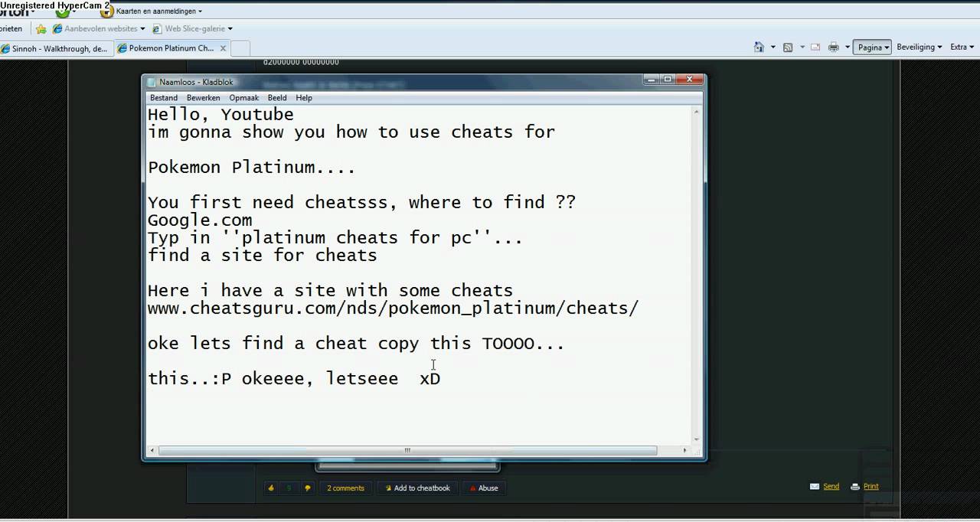Open Help menu in Kladblok

click(x=304, y=98)
